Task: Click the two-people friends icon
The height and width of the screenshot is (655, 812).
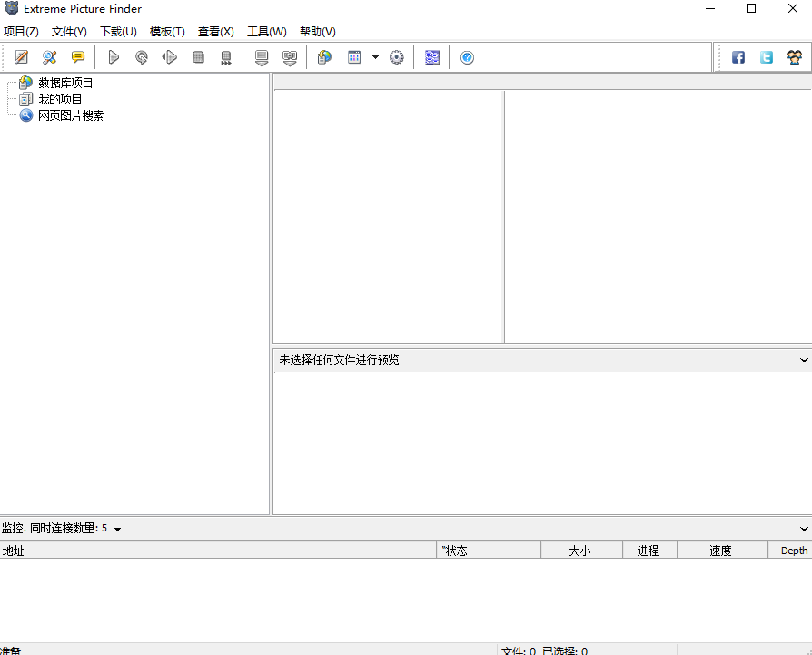Action: (795, 57)
